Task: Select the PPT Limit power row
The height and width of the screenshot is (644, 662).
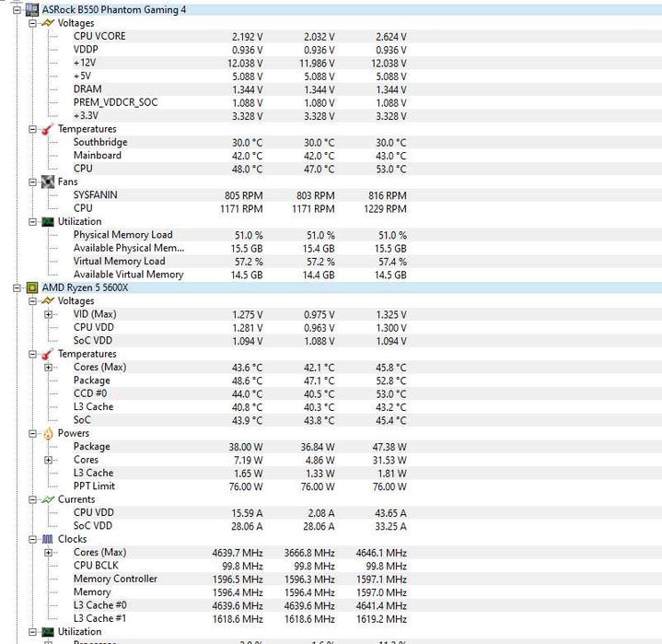Action: pos(239,486)
